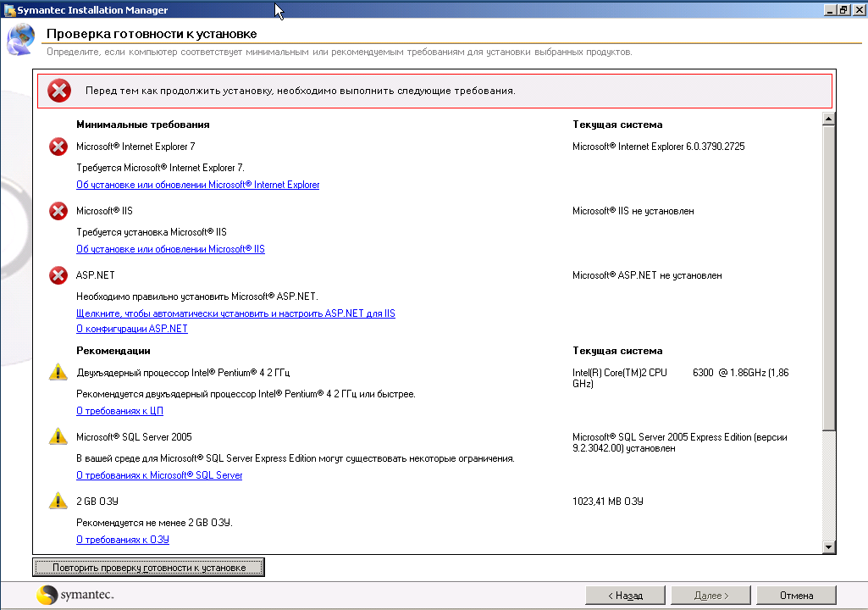Image resolution: width=868 pixels, height=610 pixels.
Task: Select the text 'Рекомендуется не менее 2 GB ОЗУ.'
Action: pyautogui.click(x=154, y=523)
